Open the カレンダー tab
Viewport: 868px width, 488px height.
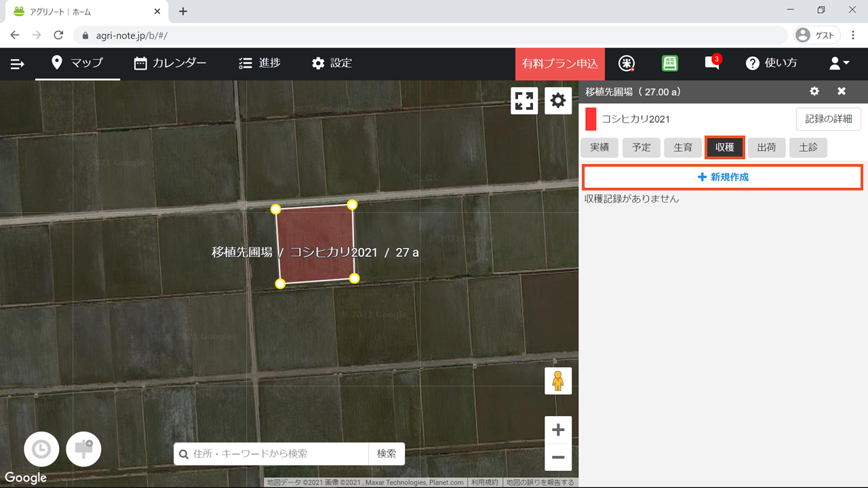(x=170, y=63)
